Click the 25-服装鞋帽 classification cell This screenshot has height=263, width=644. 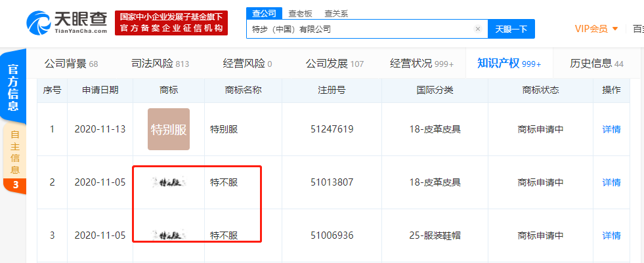(435, 235)
